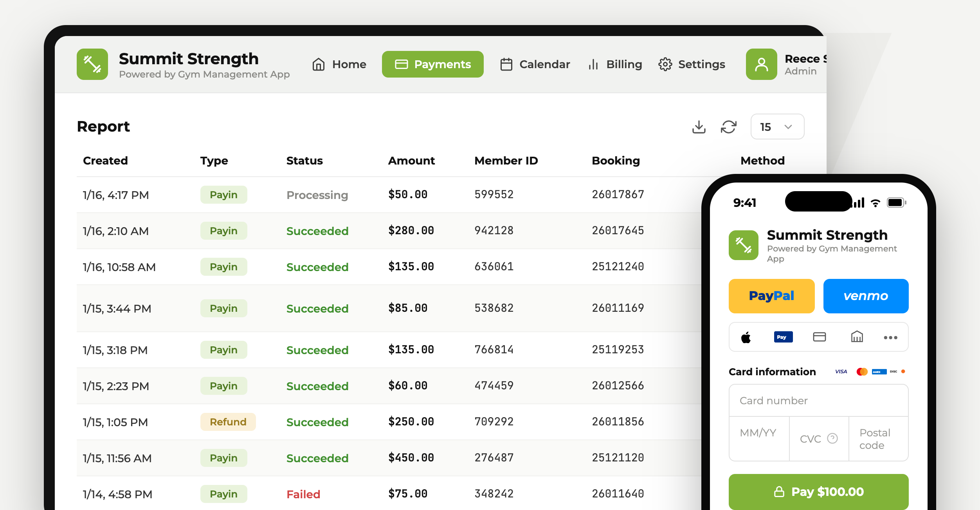Click member ID 538682

tap(494, 308)
